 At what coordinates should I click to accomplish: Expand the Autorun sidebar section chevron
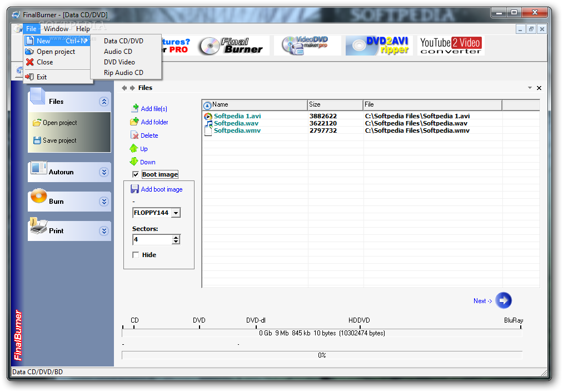pyautogui.click(x=104, y=172)
